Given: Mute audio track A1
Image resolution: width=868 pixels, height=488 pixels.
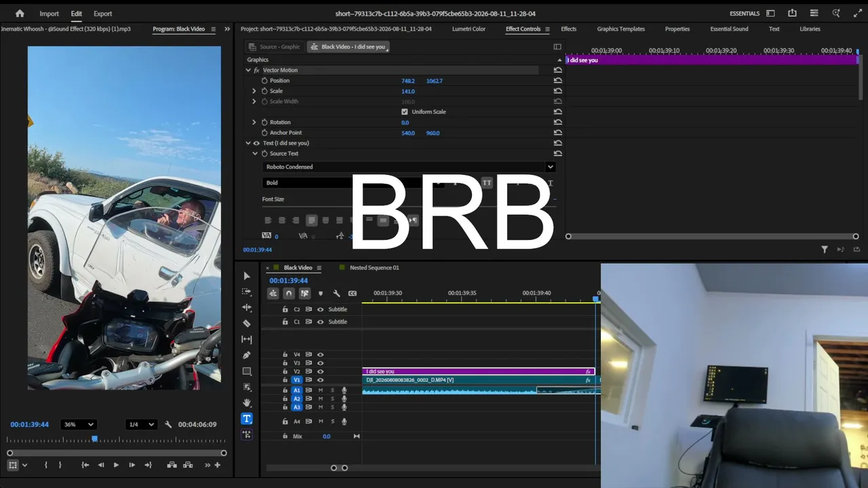Looking at the screenshot, I should click(x=321, y=390).
